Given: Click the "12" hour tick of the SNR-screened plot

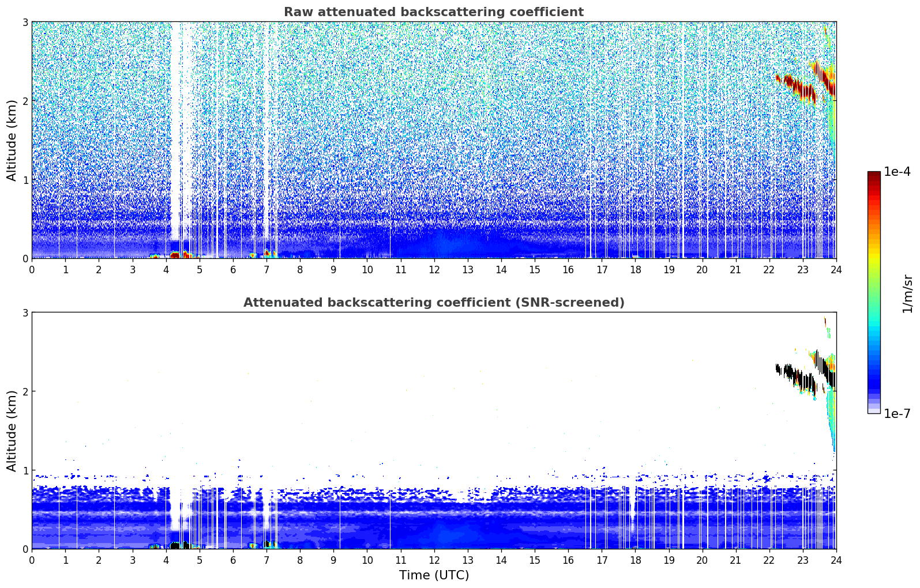Looking at the screenshot, I should click(434, 560).
